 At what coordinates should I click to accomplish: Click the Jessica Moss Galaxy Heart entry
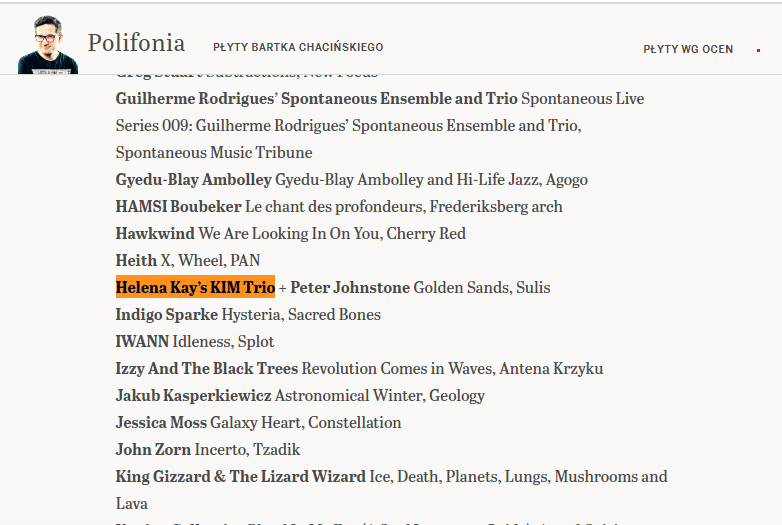pyautogui.click(x=258, y=422)
